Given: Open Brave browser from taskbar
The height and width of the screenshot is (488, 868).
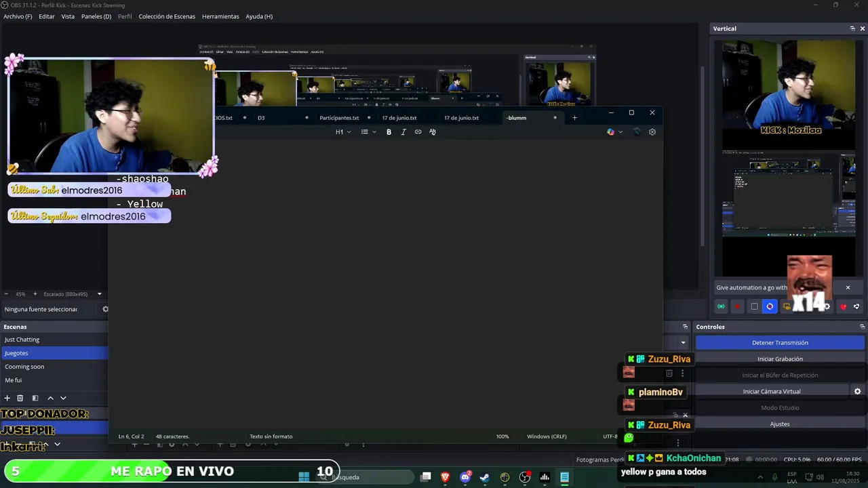Looking at the screenshot, I should 446,477.
